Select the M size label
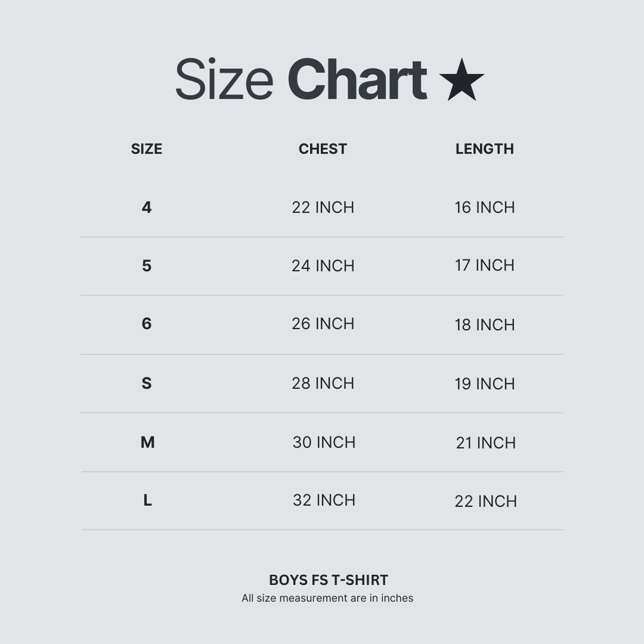 coord(147,443)
